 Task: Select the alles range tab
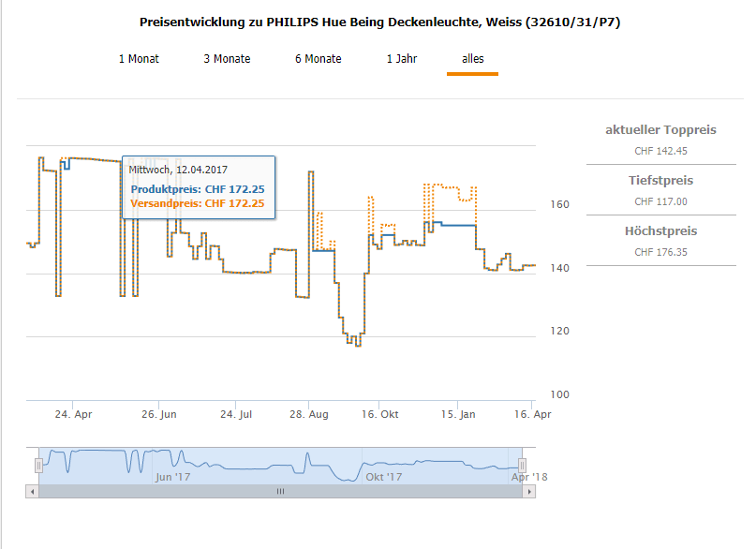pos(472,59)
